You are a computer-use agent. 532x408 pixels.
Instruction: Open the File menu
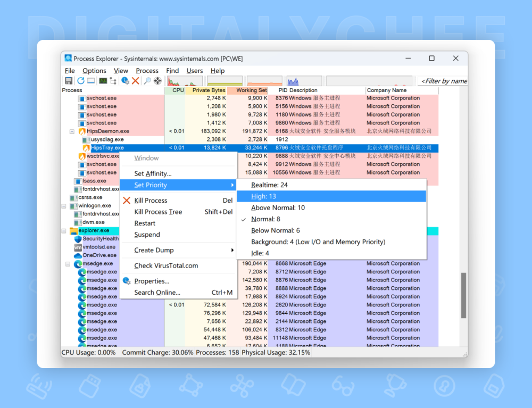point(70,71)
